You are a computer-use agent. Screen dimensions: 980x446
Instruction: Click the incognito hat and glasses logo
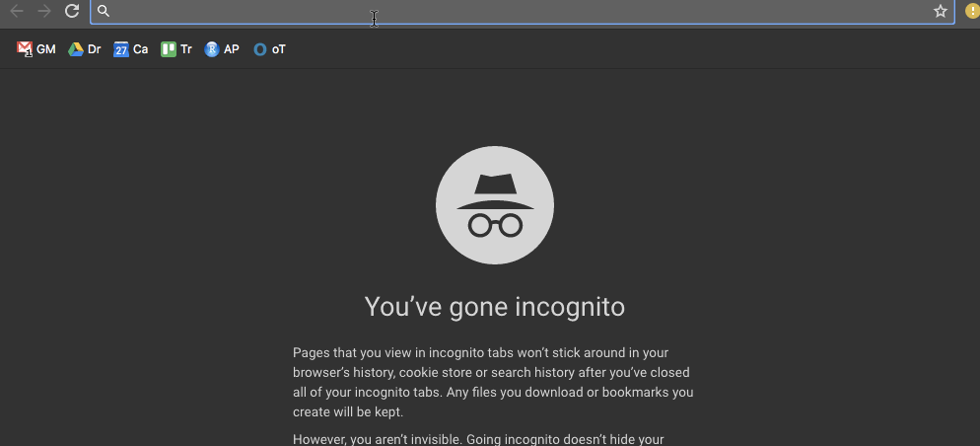coord(494,205)
